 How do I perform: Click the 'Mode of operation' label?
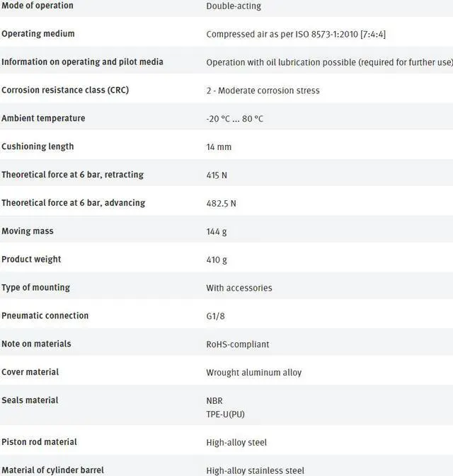pos(37,6)
